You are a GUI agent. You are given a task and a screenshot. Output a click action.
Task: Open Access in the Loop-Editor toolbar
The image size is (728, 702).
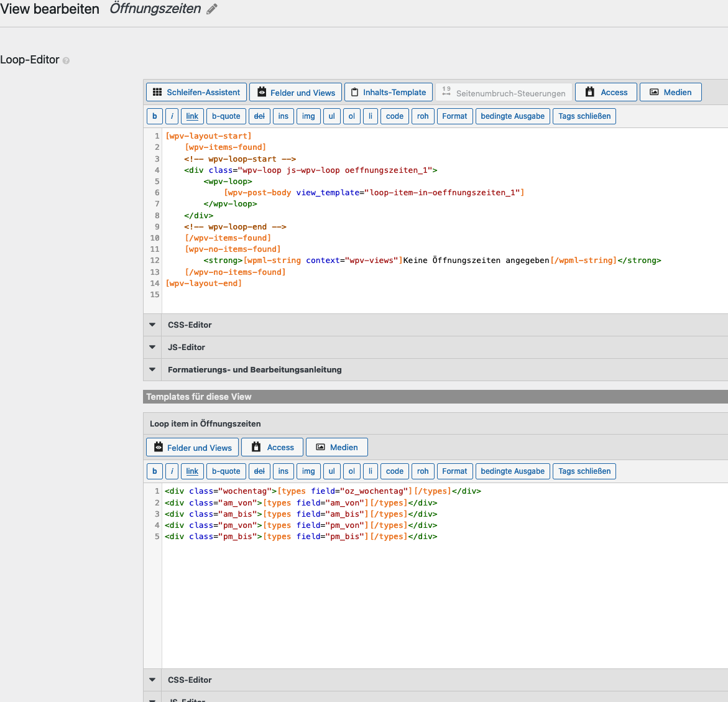click(606, 92)
